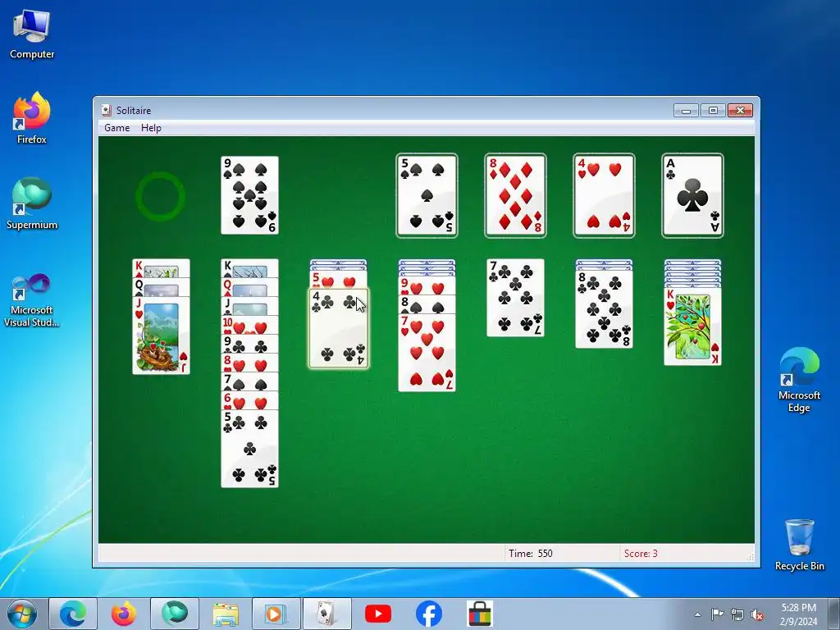
Task: Select the queen of diamonds in second column
Action: (249, 287)
